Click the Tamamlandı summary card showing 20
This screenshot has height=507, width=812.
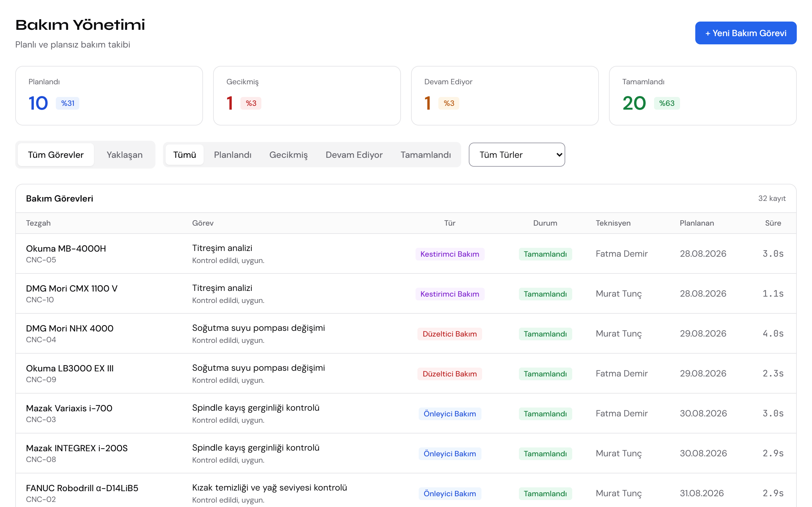[703, 96]
